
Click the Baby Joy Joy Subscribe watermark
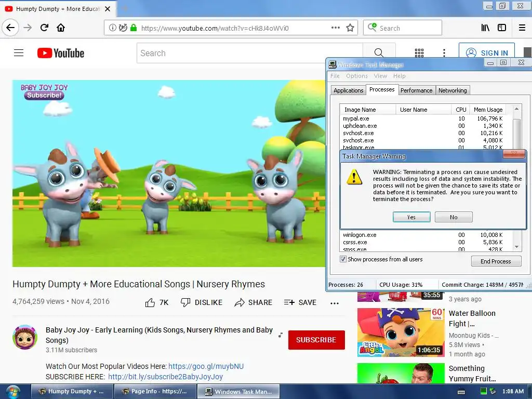point(44,91)
